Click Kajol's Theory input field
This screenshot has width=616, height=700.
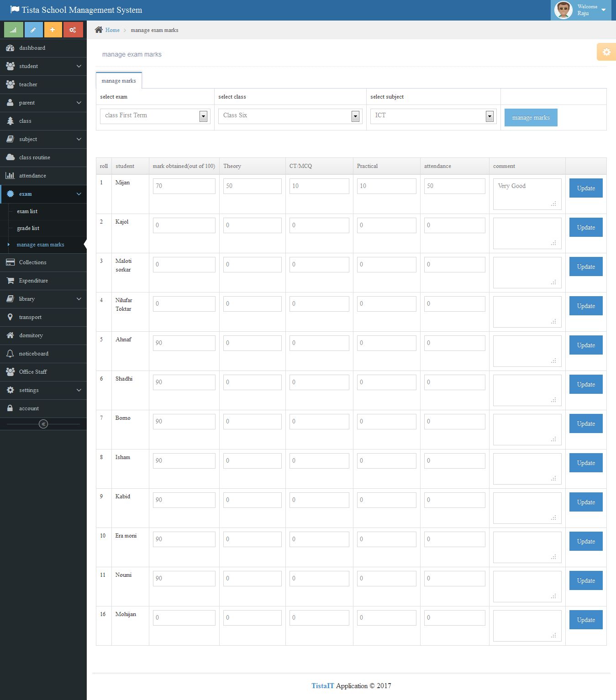tap(253, 225)
